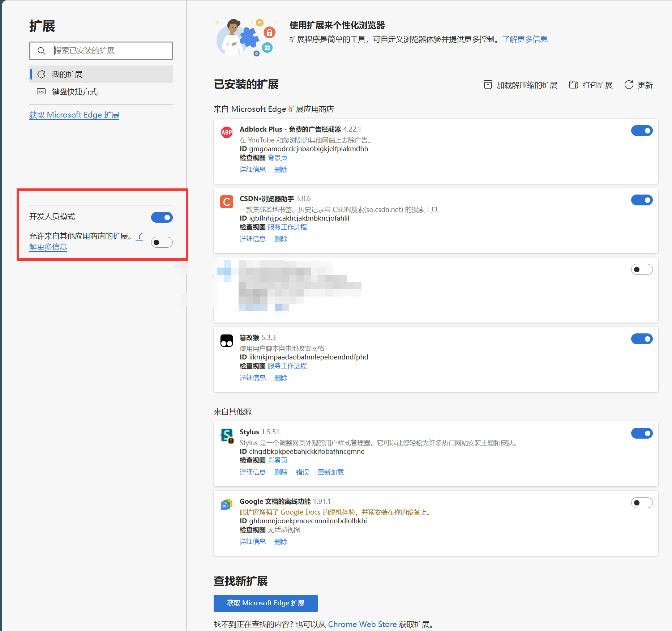Click the My Extensions puzzle icon
This screenshot has width=672, height=631.
[x=42, y=74]
